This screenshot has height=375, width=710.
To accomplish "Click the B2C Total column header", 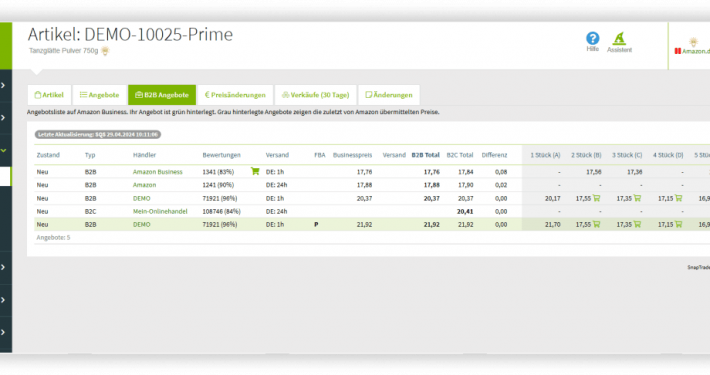I will [x=460, y=155].
